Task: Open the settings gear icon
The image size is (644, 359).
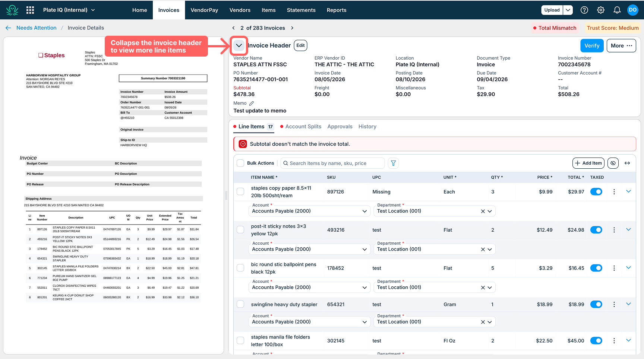Action: (x=601, y=10)
